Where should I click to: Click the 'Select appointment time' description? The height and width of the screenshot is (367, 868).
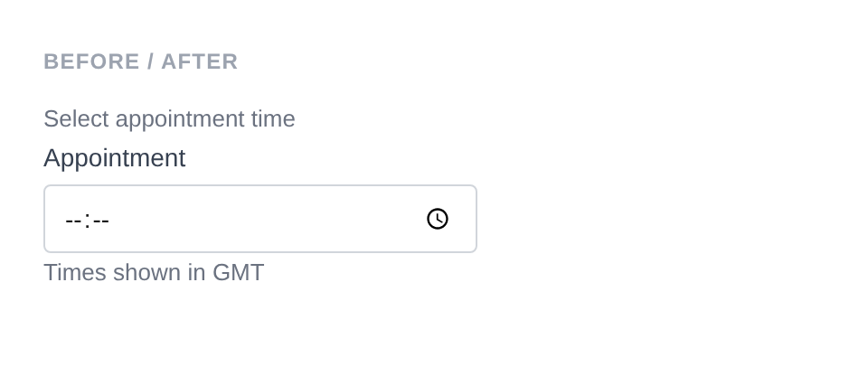[x=169, y=119]
